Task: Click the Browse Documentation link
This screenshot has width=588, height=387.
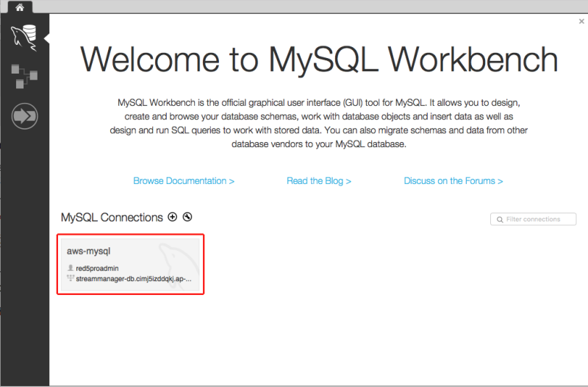Action: [184, 181]
